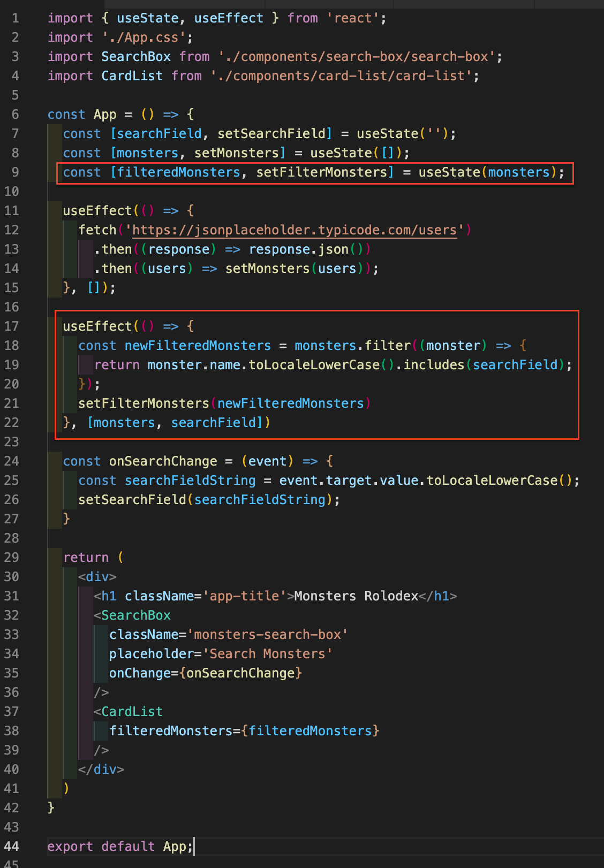Click line number 44 in the gutter
This screenshot has height=868, width=604.
11,847
